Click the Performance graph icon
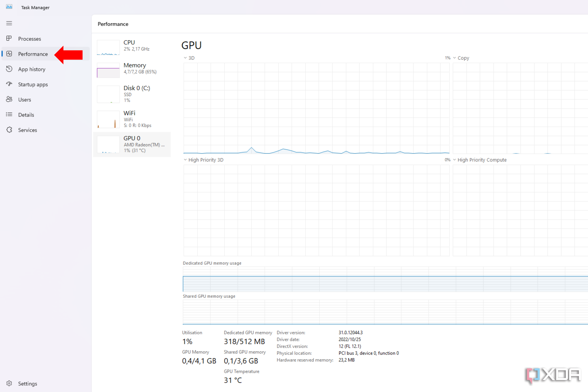This screenshot has width=588, height=392. (9, 54)
